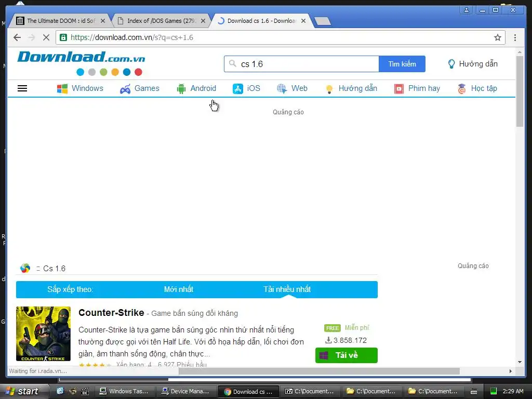The height and width of the screenshot is (399, 532).
Task: Click the keyboard tray icon
Action: (474, 392)
